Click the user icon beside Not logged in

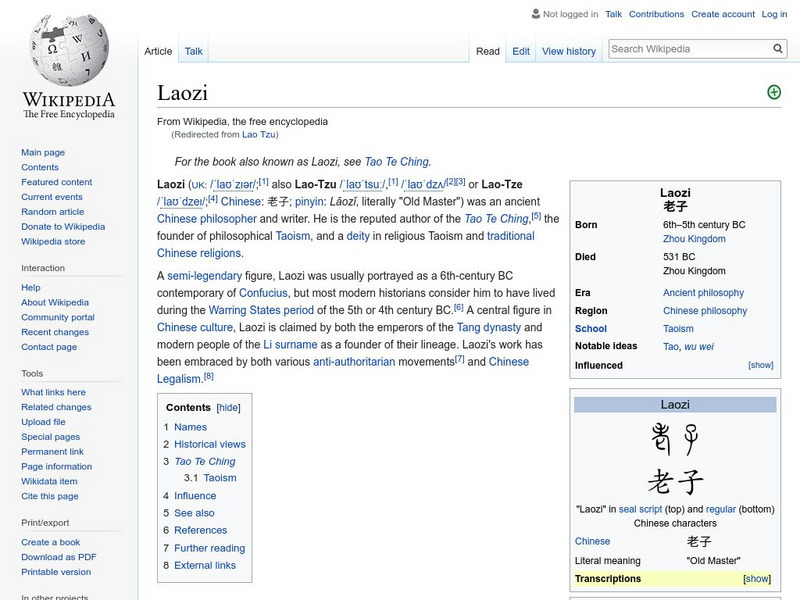[x=534, y=14]
